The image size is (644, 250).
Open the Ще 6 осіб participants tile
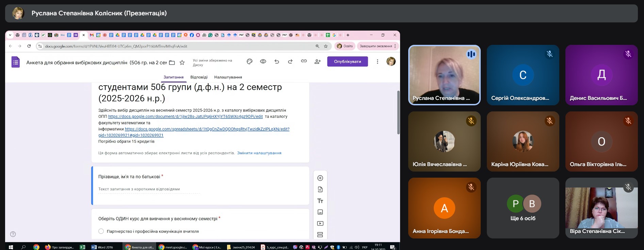523,208
